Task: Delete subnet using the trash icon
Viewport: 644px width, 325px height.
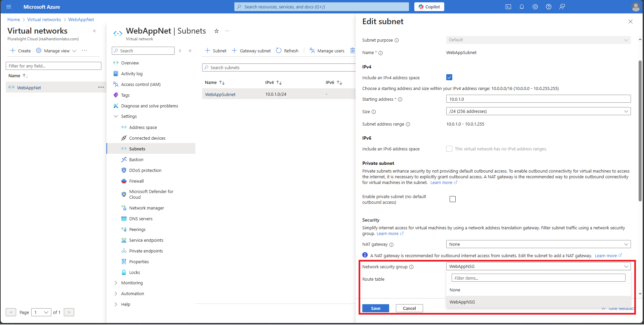Action: click(352, 50)
